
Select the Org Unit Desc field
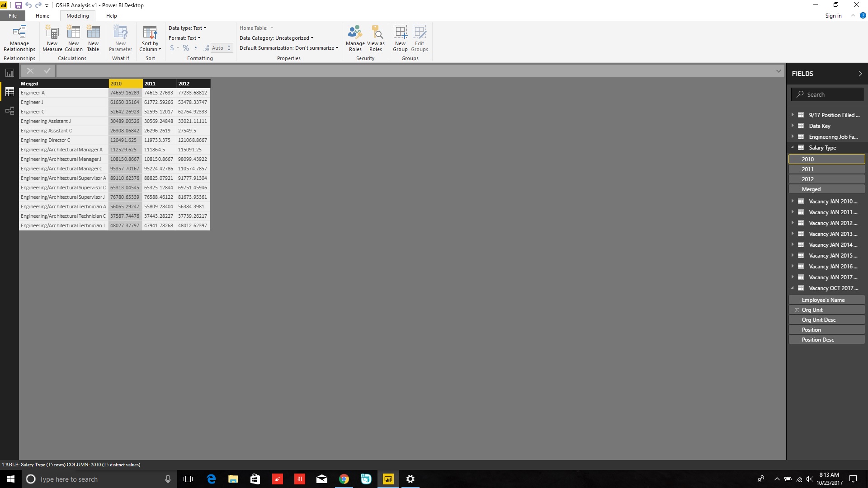[826, 319]
